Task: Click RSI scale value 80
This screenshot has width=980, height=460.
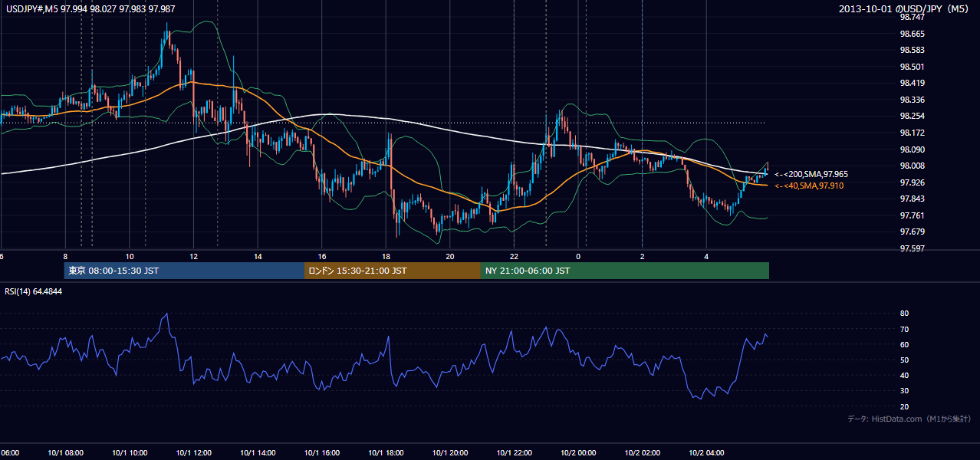Action: [904, 314]
